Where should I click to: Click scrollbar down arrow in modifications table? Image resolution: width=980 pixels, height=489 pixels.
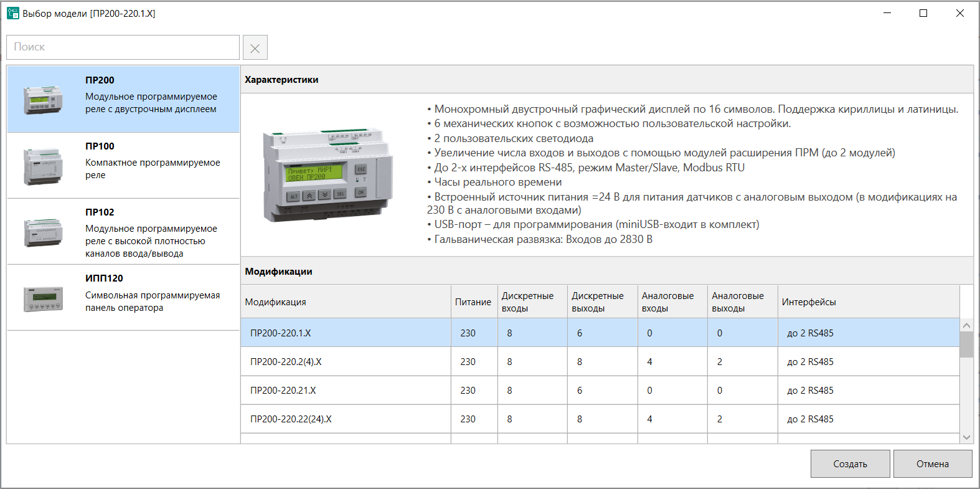click(x=966, y=437)
